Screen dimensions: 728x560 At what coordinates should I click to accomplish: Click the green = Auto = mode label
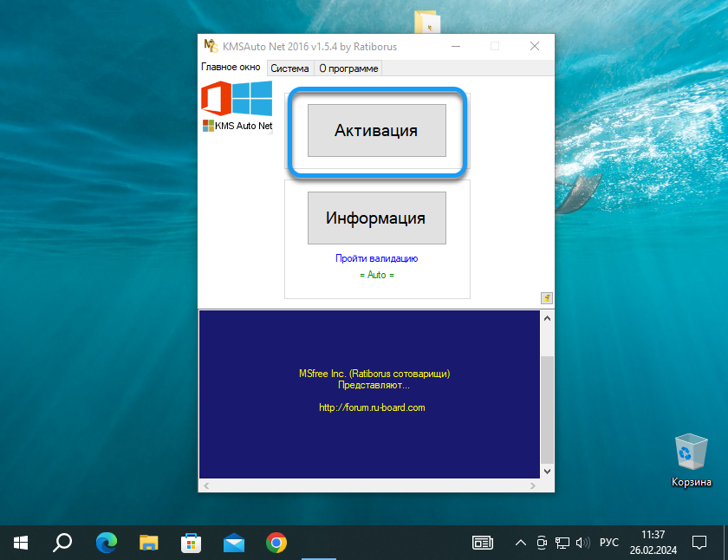pos(376,275)
